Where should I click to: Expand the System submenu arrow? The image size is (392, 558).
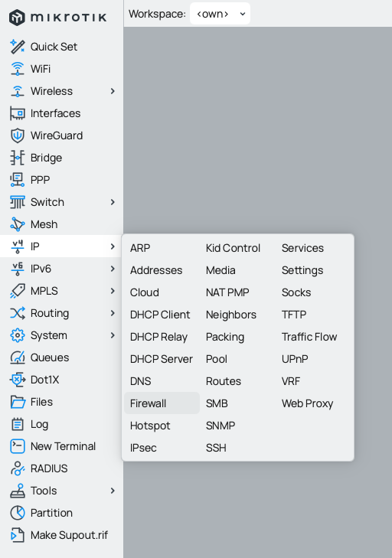point(113,335)
